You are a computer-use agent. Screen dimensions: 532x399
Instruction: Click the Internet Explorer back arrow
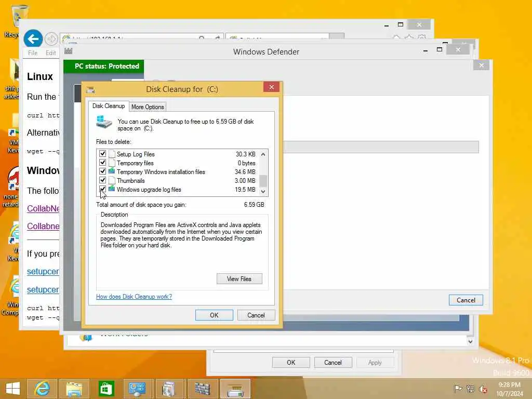pos(33,39)
